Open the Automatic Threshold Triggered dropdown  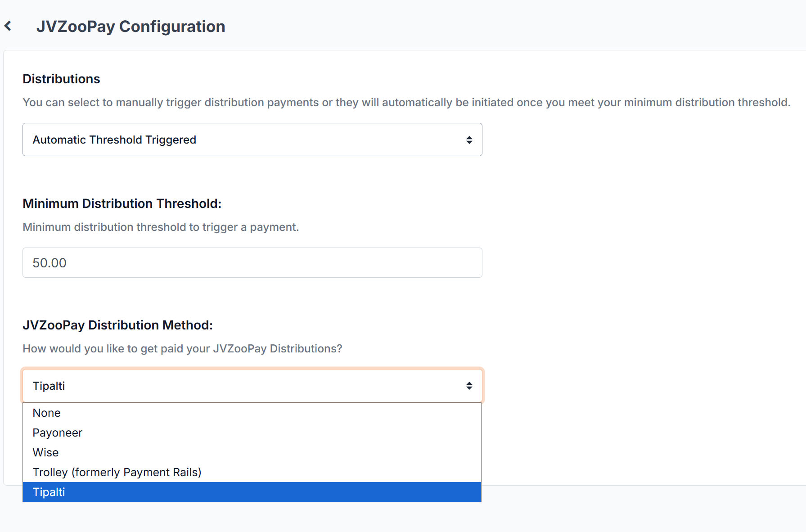click(x=252, y=140)
